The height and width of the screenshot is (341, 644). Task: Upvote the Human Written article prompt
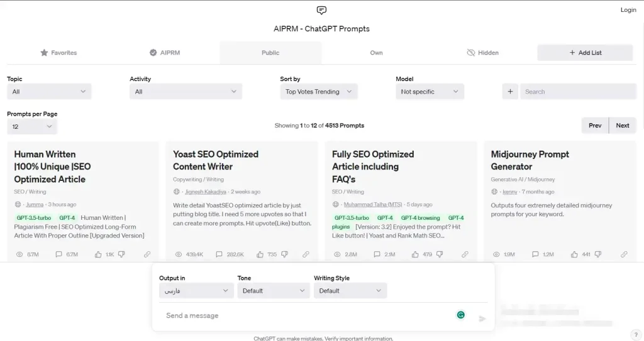click(98, 254)
